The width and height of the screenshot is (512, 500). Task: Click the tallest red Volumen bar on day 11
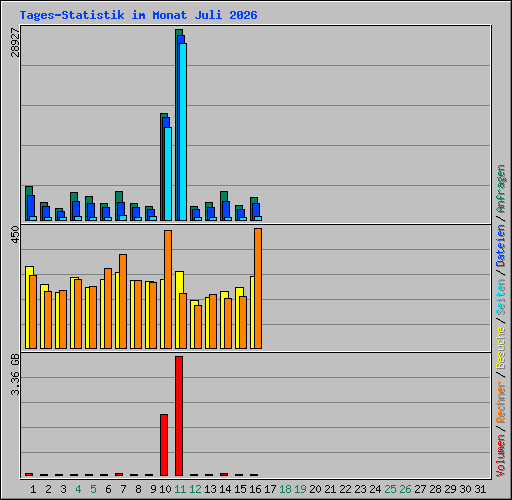pos(179,416)
